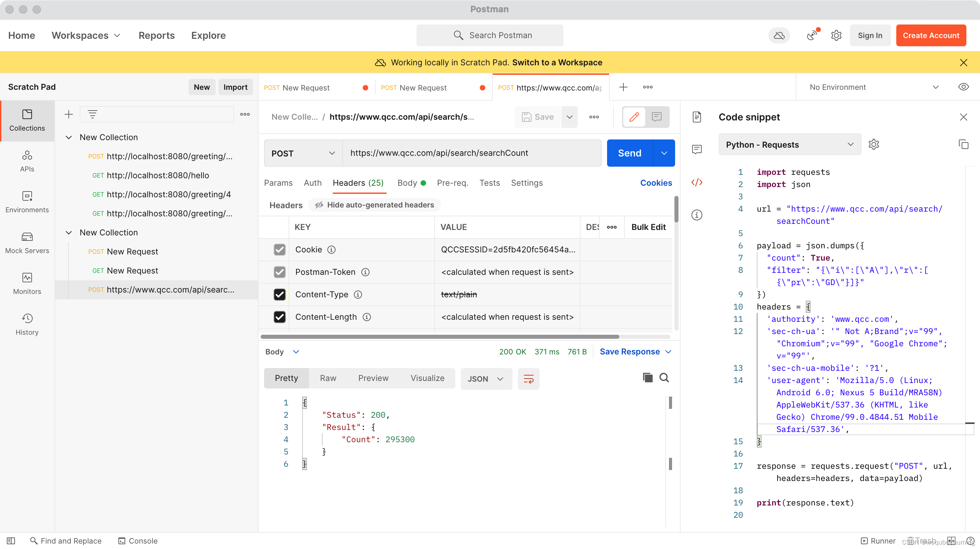Uncheck the Content-Type header
The height and width of the screenshot is (549, 980).
click(280, 294)
